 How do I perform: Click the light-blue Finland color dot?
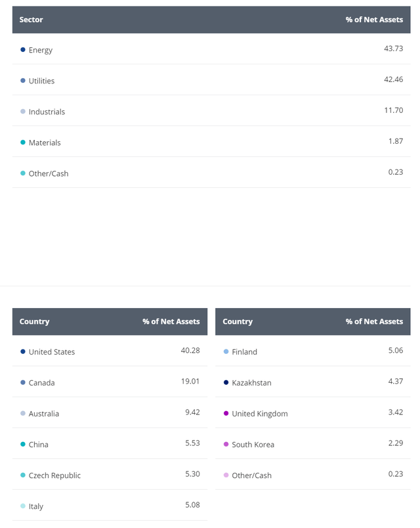tap(226, 352)
